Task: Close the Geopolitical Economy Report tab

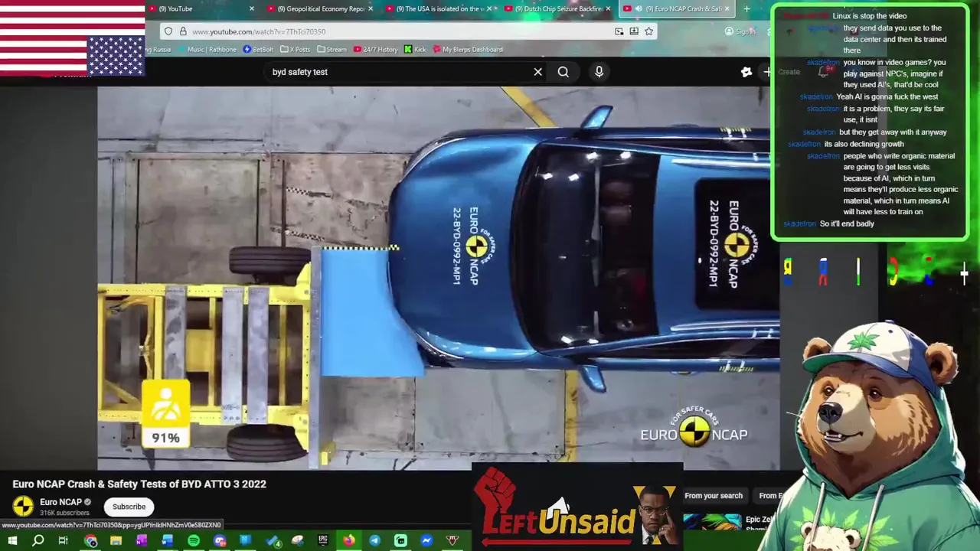Action: point(371,8)
